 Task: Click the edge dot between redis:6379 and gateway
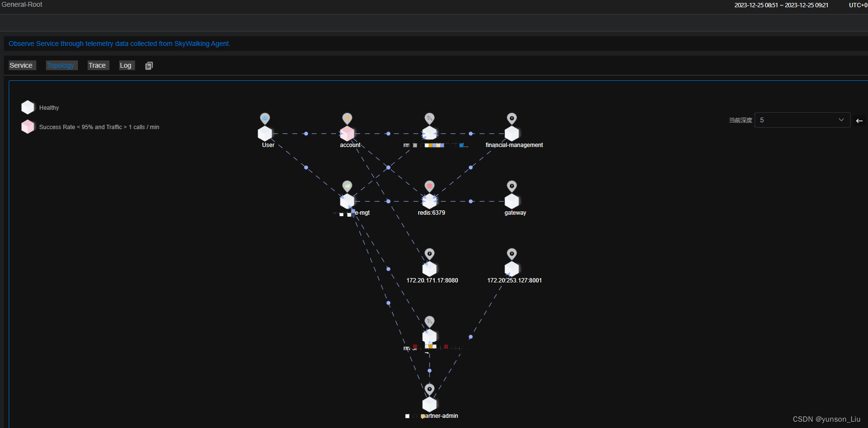(x=471, y=201)
